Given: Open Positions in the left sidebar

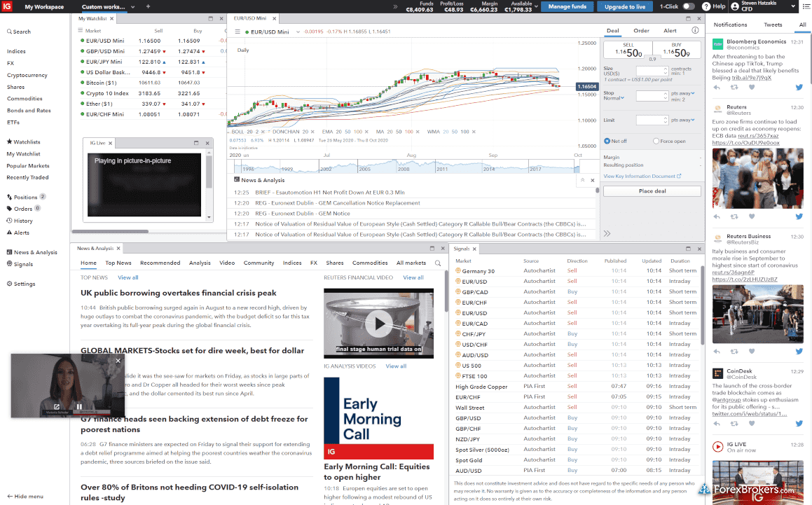Looking at the screenshot, I should click(26, 197).
